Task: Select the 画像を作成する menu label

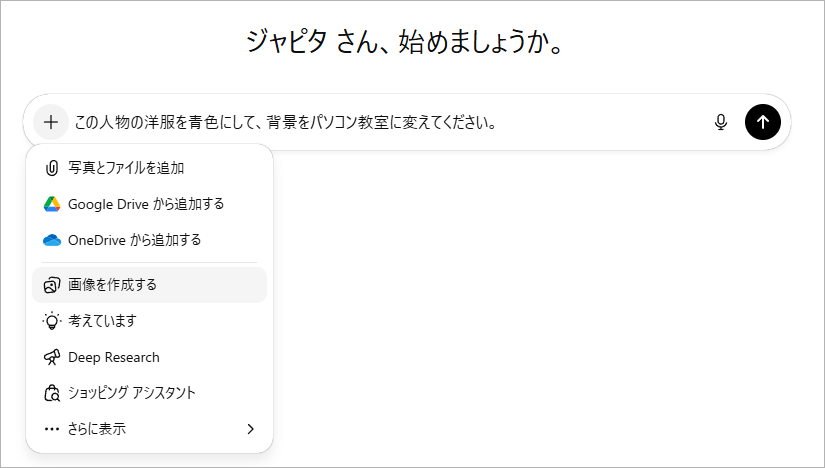Action: click(x=112, y=285)
